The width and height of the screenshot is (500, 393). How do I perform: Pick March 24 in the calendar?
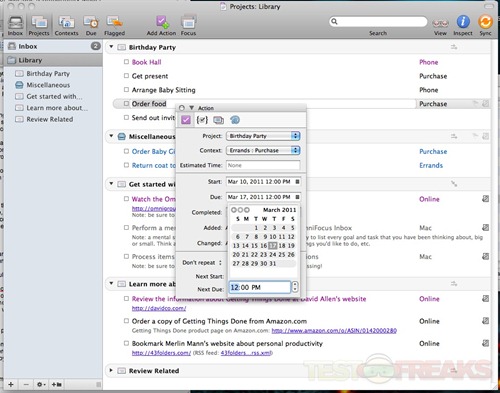pyautogui.click(x=273, y=254)
